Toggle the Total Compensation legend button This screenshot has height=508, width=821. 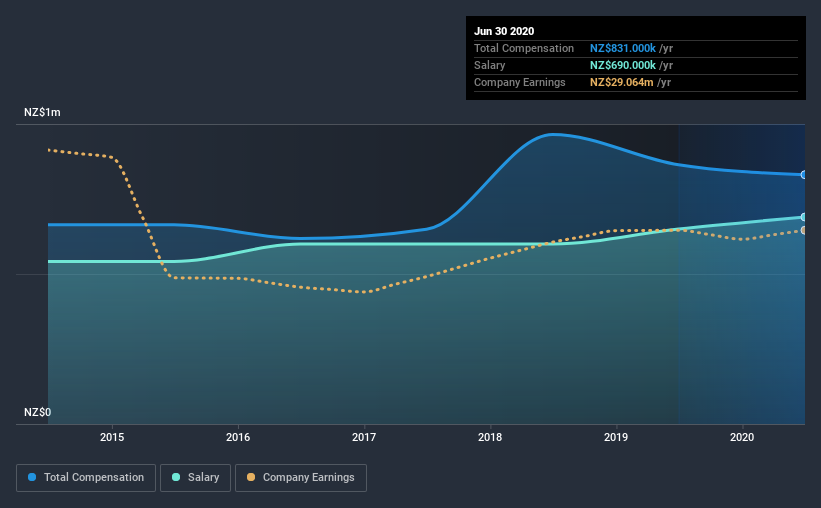coord(86,478)
